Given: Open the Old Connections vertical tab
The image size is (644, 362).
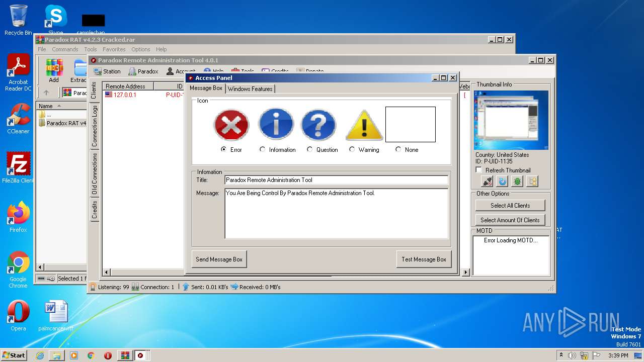Looking at the screenshot, I should 94,174.
